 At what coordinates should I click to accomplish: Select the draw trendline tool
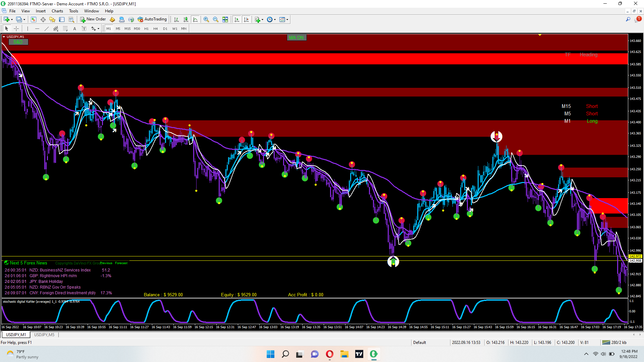tap(47, 29)
